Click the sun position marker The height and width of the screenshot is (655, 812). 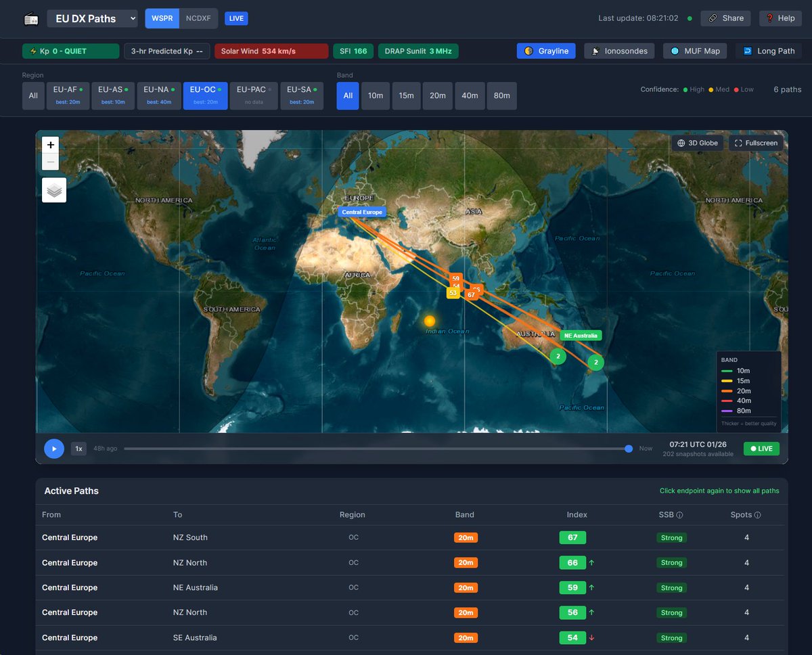(x=429, y=321)
